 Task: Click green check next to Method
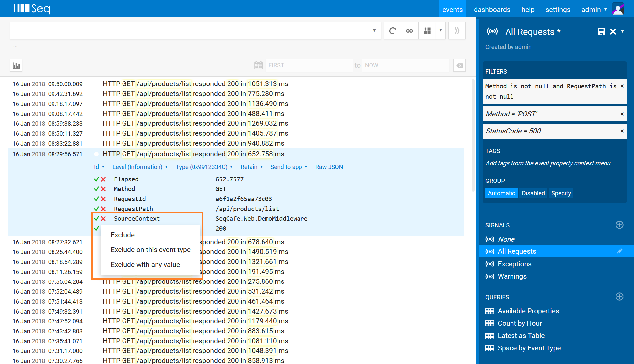[x=96, y=189]
